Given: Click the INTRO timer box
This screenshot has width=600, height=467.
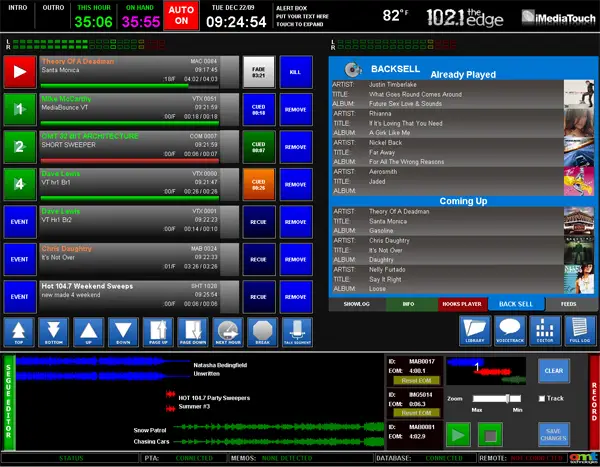Looking at the screenshot, I should (18, 15).
